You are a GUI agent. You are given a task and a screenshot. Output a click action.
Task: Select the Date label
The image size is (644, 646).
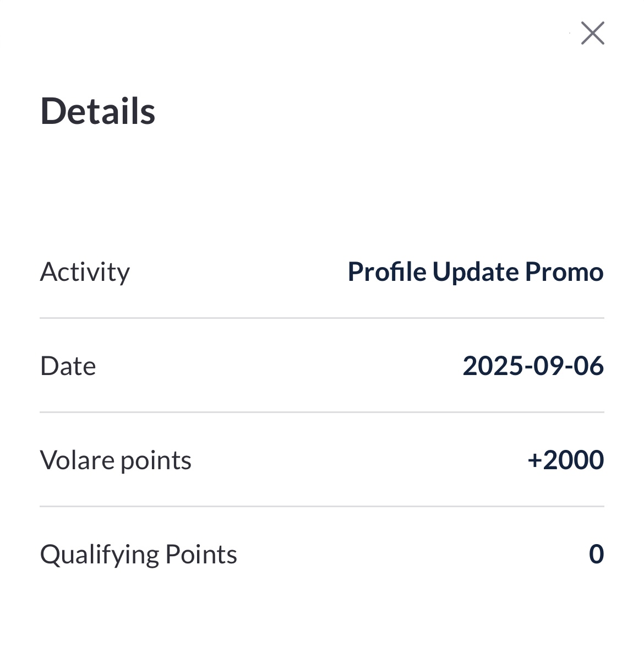click(x=68, y=366)
